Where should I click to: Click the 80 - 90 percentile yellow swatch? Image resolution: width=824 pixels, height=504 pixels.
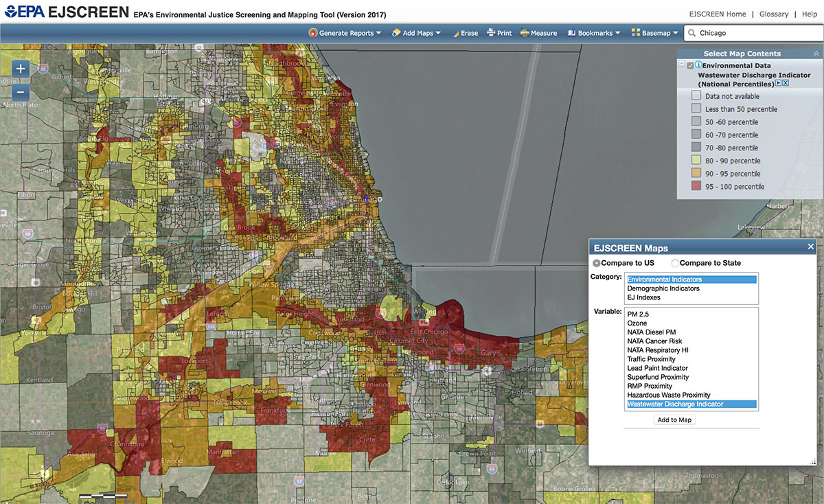(x=696, y=161)
